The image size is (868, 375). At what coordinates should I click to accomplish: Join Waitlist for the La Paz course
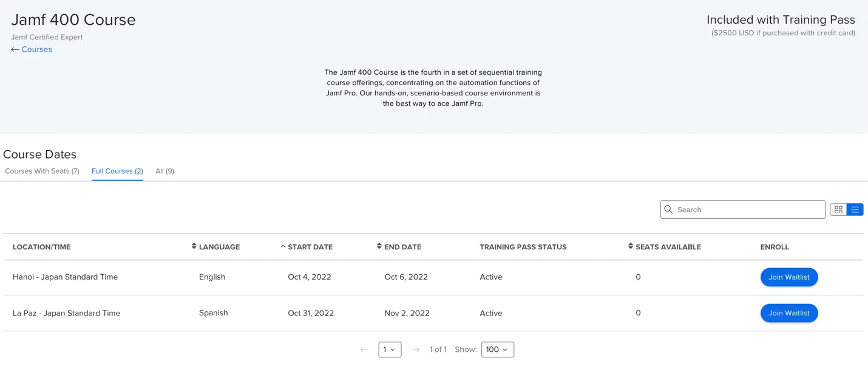click(788, 313)
